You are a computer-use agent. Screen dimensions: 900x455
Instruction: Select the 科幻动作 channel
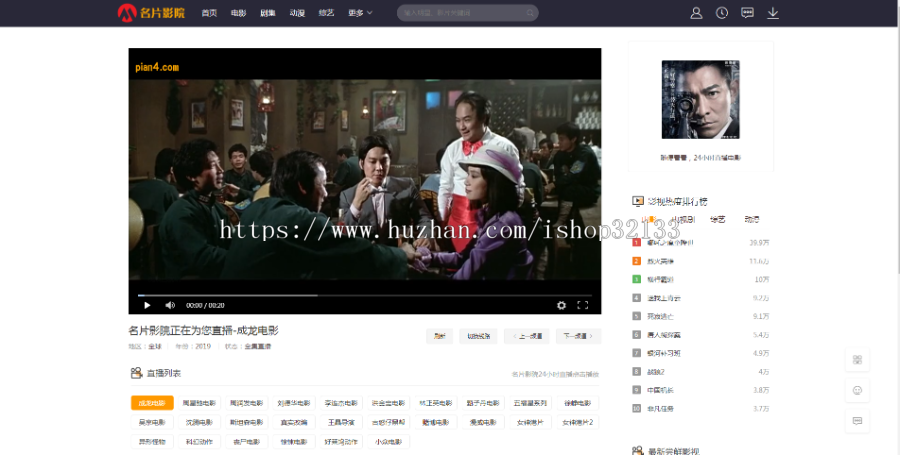pyautogui.click(x=199, y=442)
